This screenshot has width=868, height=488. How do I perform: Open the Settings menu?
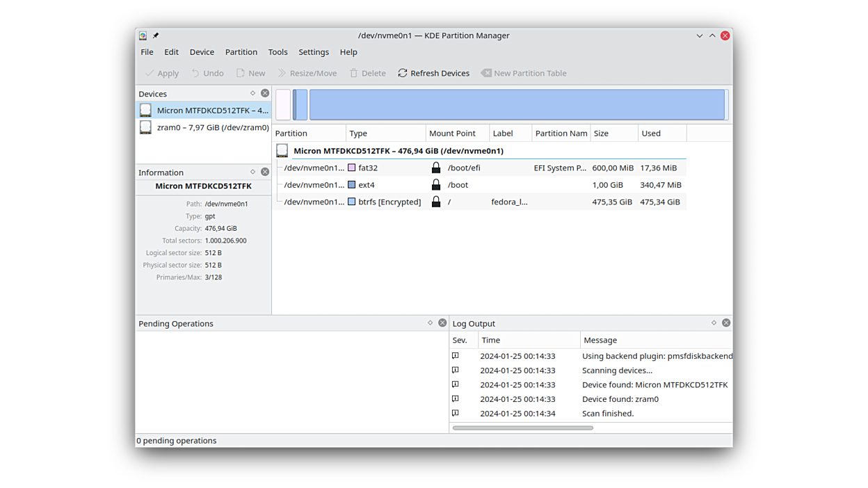click(x=314, y=52)
